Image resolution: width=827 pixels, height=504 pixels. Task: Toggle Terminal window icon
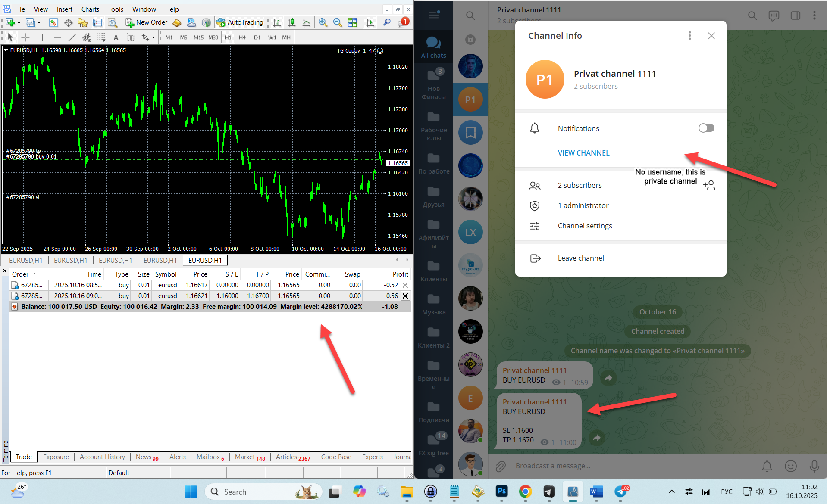[97, 22]
